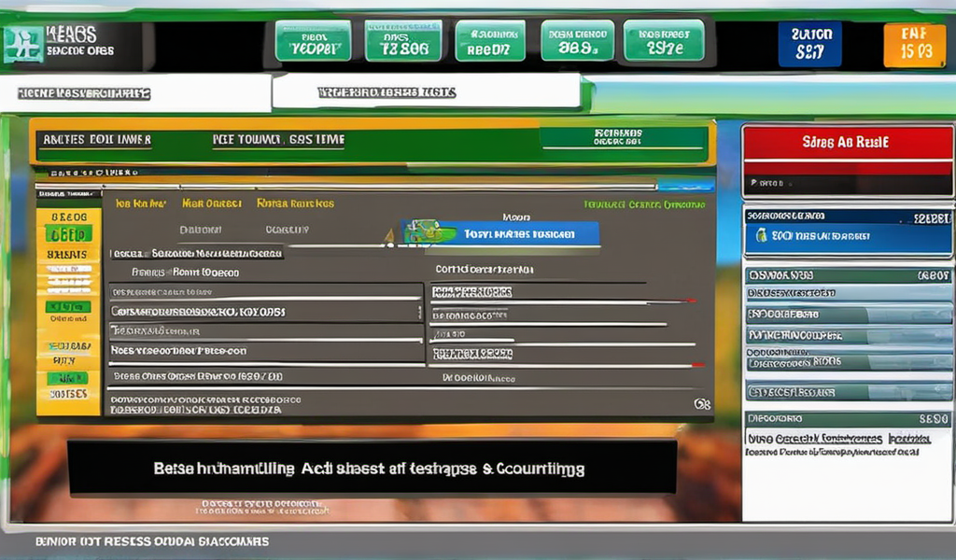956x560 pixels.
Task: Expand the dark blue header row above the blue sidebar item
Action: coord(848,217)
